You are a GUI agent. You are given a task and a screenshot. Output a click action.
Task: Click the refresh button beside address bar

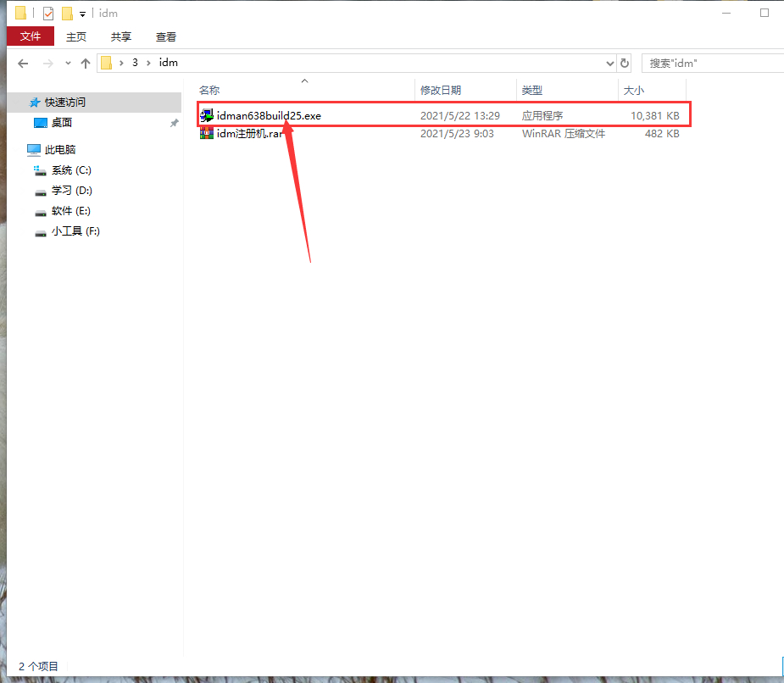pos(625,64)
